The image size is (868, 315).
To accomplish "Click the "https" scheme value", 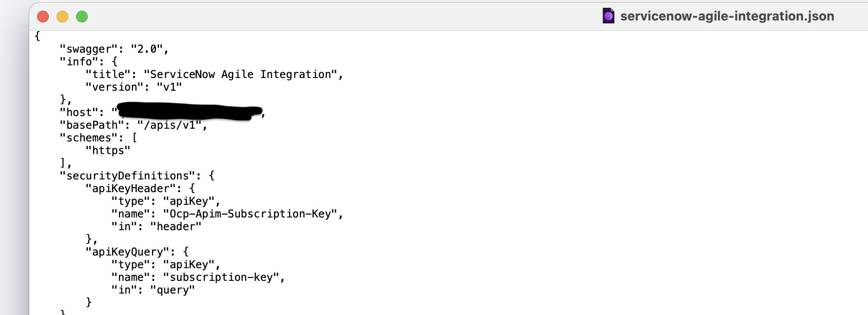I will (108, 150).
